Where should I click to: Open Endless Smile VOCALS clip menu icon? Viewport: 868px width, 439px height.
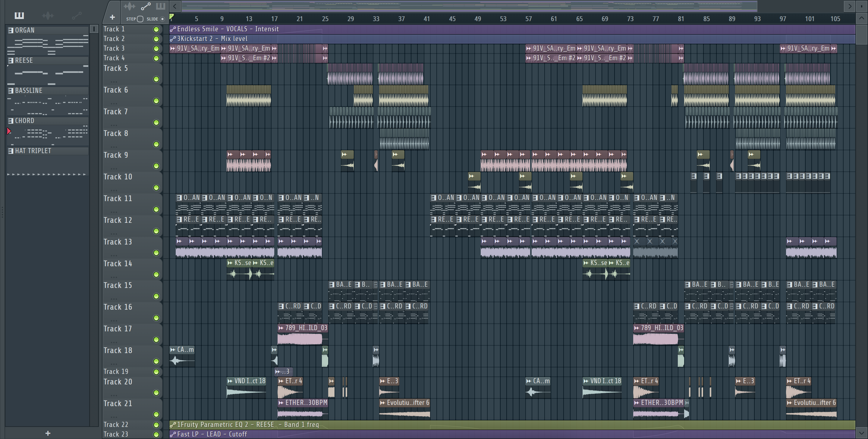click(x=173, y=29)
